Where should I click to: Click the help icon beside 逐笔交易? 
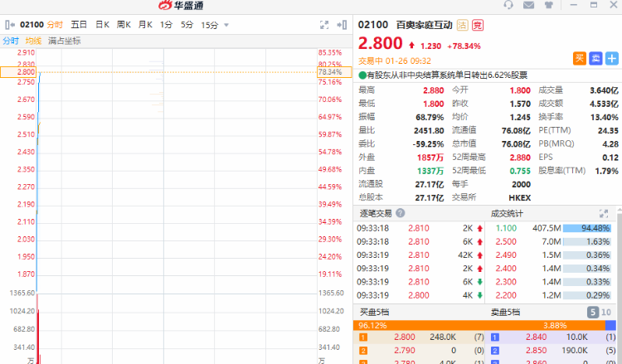[x=400, y=213]
